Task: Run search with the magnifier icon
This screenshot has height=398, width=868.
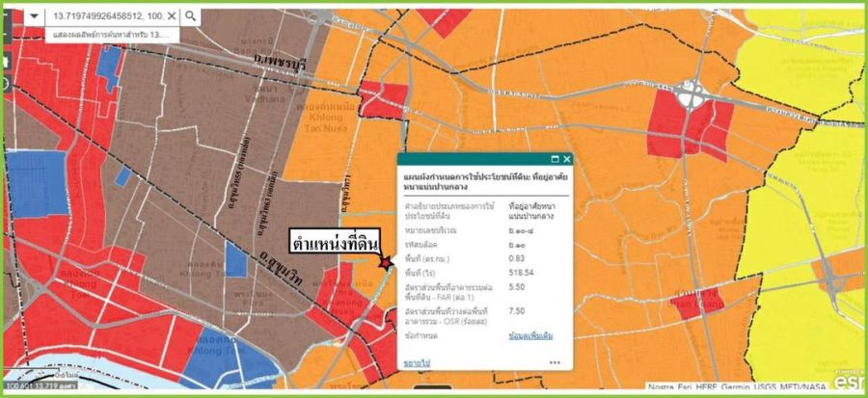Action: point(191,16)
